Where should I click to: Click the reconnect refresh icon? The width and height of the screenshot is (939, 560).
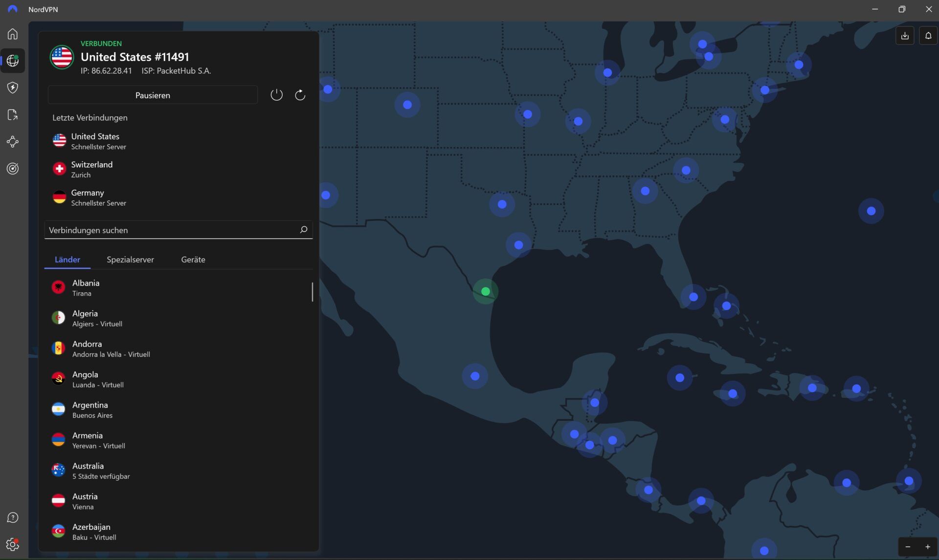click(x=300, y=95)
